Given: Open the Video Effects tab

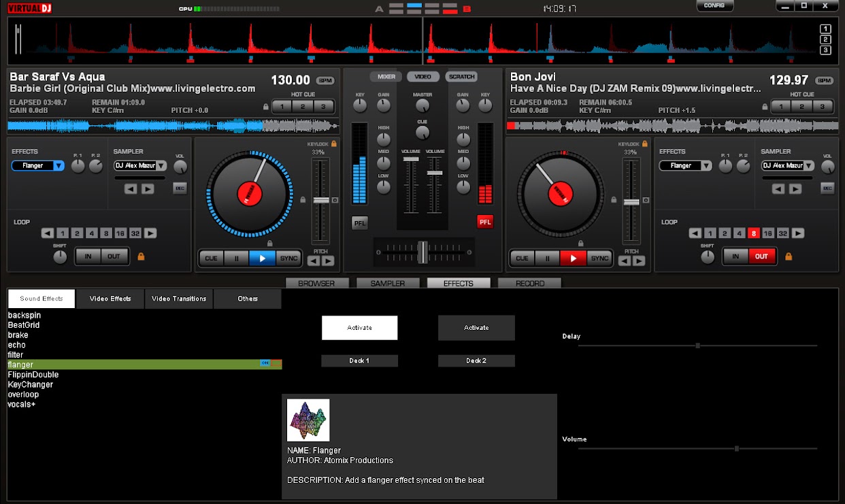Looking at the screenshot, I should coord(110,299).
